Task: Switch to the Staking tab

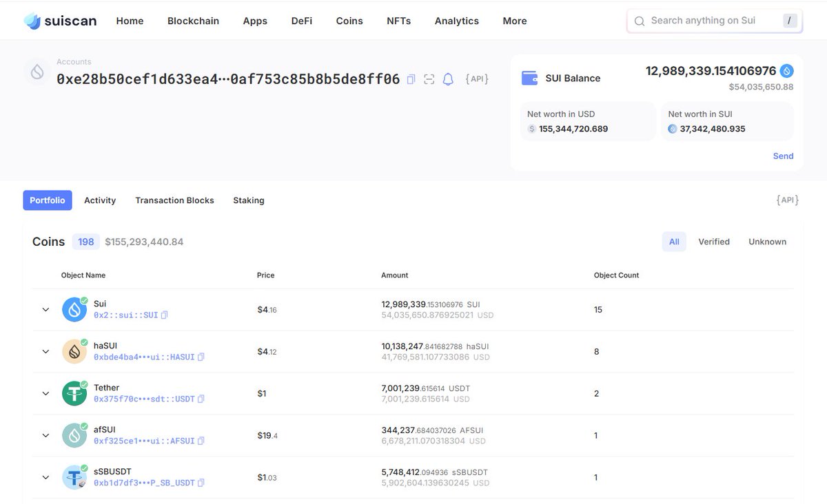Action: 249,200
